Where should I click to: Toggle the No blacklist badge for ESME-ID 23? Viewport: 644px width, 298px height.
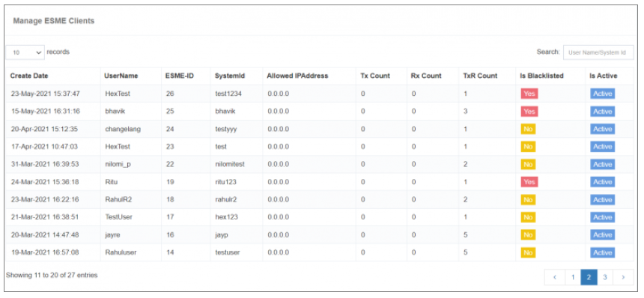(528, 147)
